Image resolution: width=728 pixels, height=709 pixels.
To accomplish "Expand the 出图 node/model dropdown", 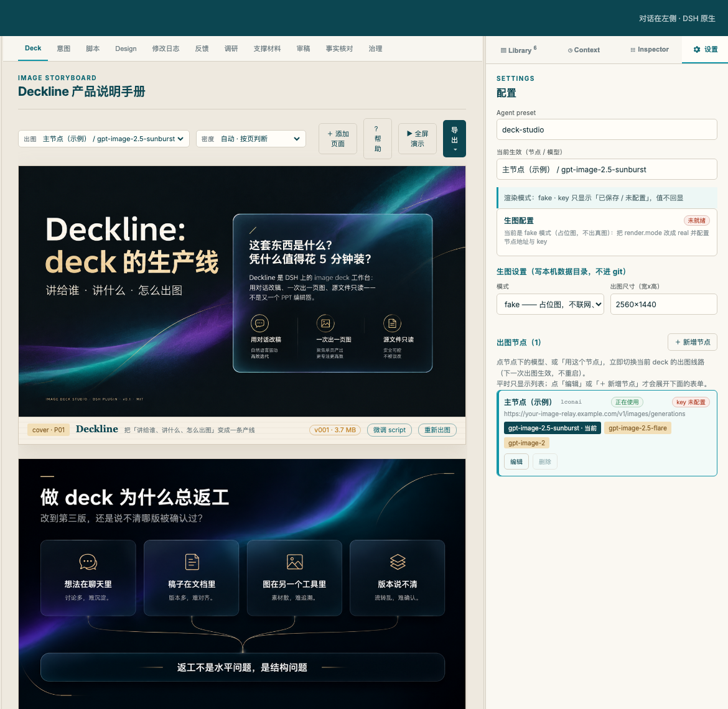I will coord(103,139).
